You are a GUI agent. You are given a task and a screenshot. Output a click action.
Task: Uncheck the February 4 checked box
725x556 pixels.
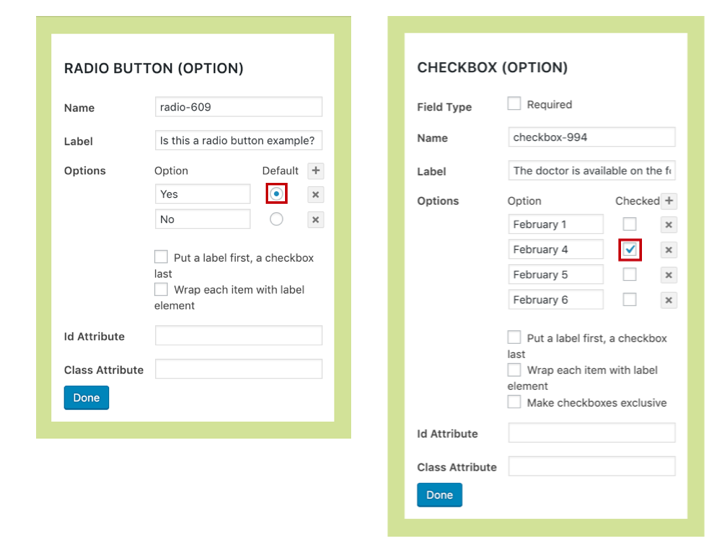630,250
